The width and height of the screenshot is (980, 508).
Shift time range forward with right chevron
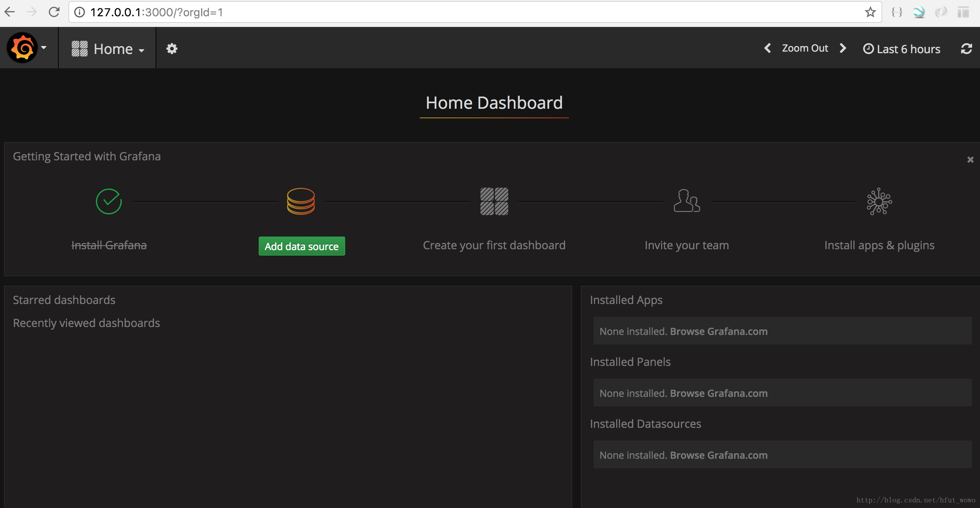(843, 48)
